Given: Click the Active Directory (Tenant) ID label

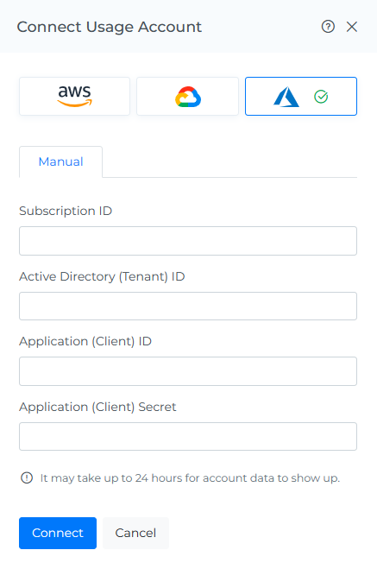Looking at the screenshot, I should 102,277.
